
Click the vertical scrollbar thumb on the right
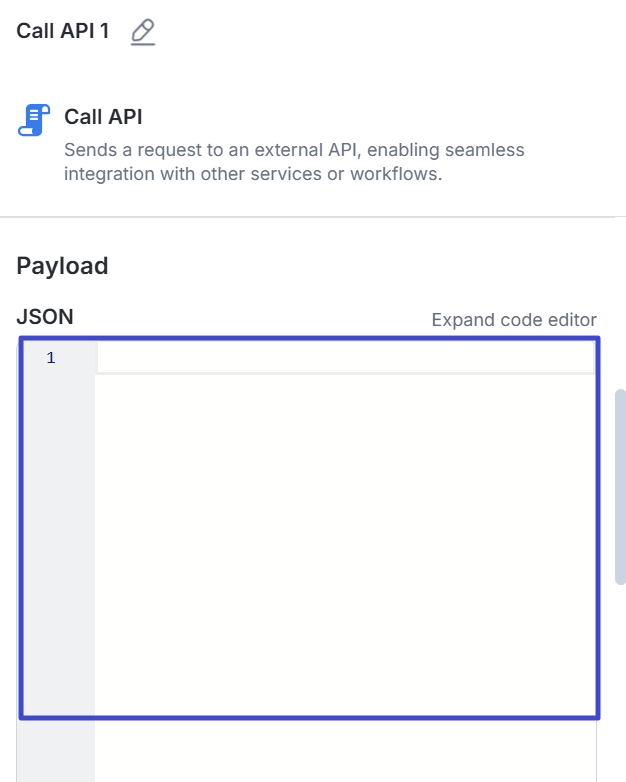620,486
